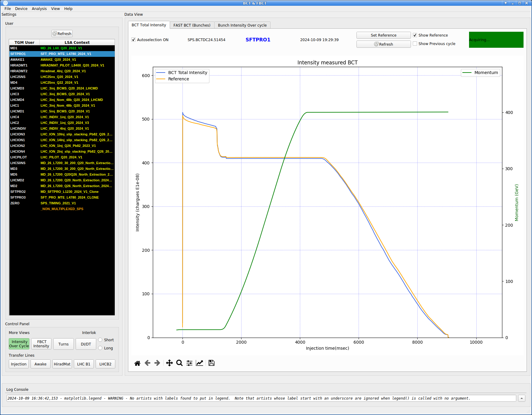Expand the Log Console arrow button
The height and width of the screenshot is (415, 532).
click(522, 398)
